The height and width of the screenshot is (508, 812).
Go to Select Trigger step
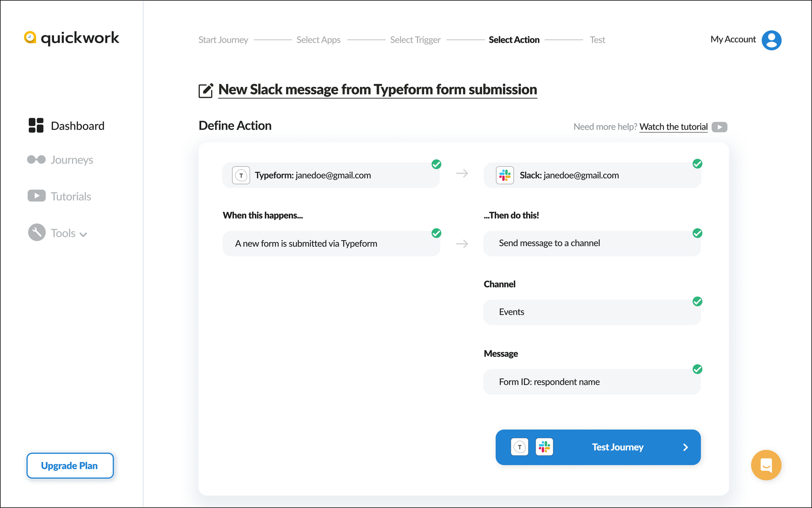pyautogui.click(x=415, y=40)
